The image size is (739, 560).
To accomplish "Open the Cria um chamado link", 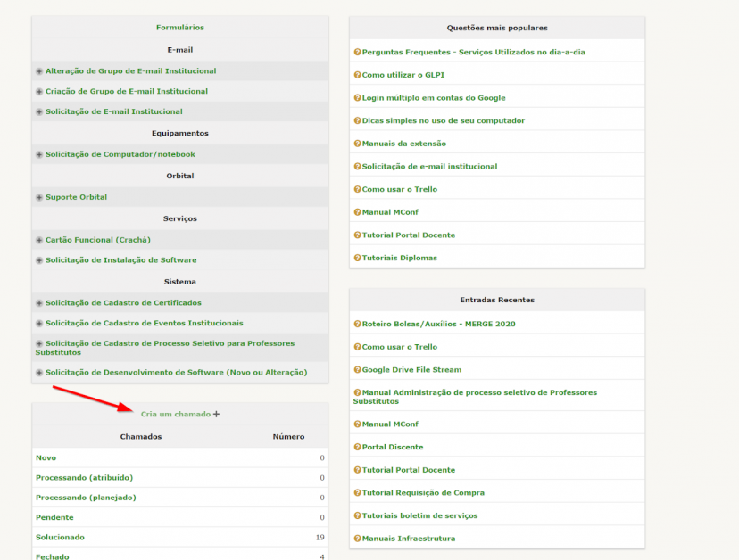I will pos(175,414).
